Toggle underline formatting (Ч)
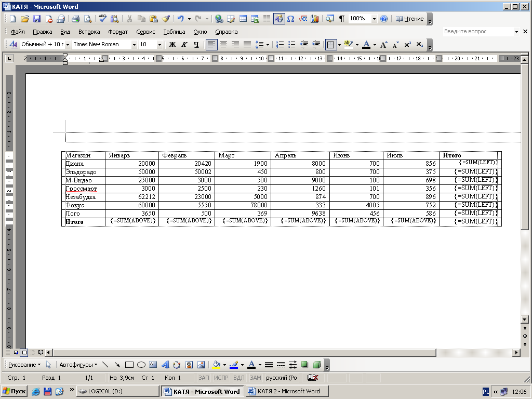 tap(196, 45)
